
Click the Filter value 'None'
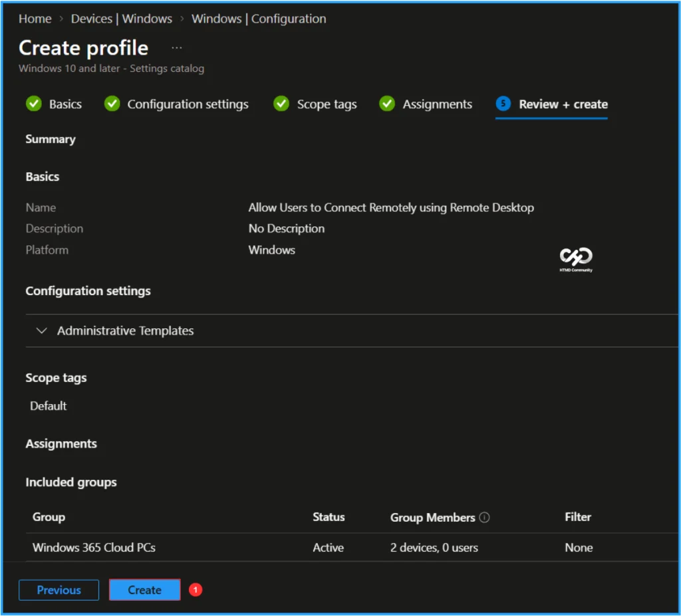[x=579, y=548]
